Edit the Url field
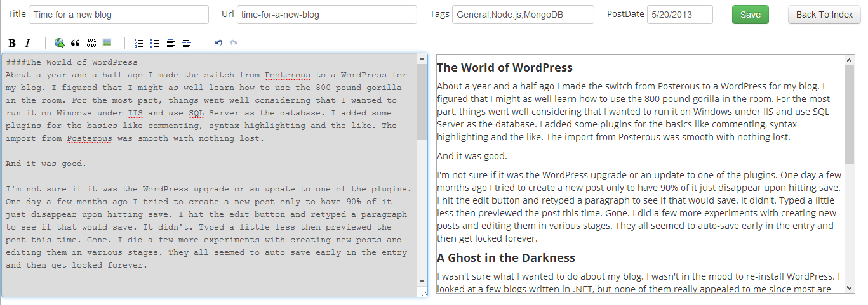Image resolution: width=868 pixels, height=305 pixels. pyautogui.click(x=326, y=15)
